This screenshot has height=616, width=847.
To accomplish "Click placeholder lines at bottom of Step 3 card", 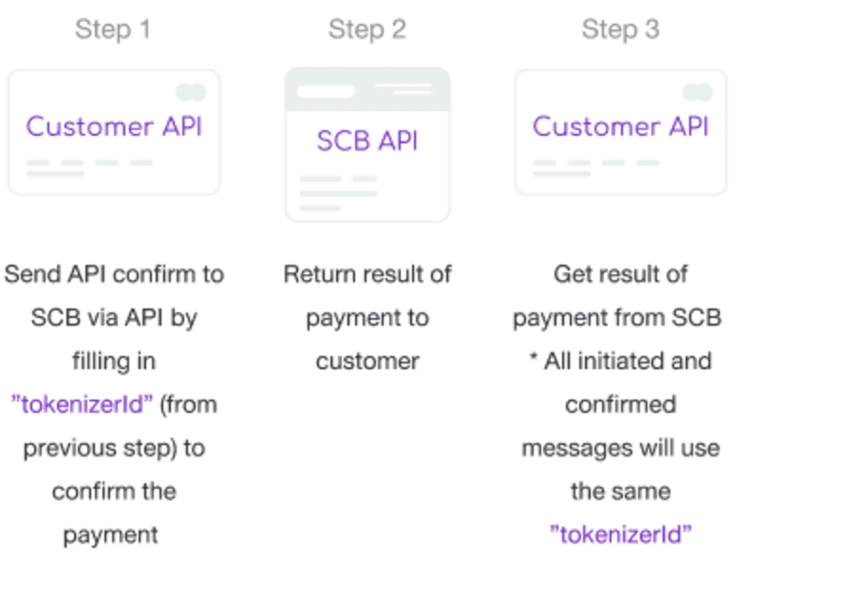I will [595, 168].
